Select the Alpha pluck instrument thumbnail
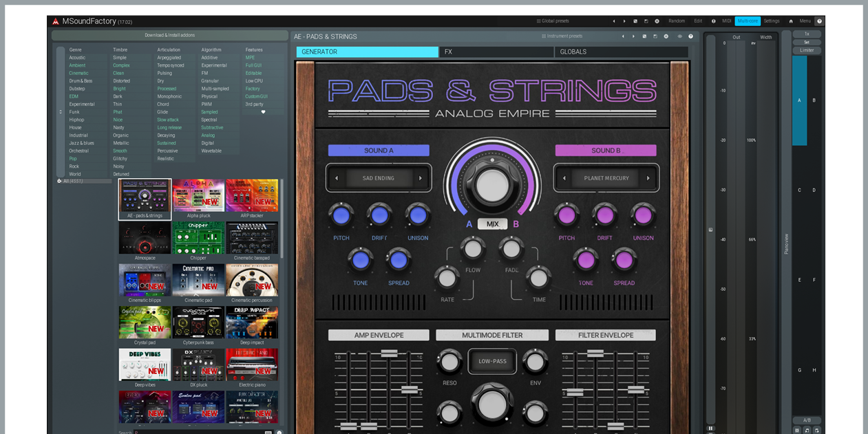The height and width of the screenshot is (434, 868). pyautogui.click(x=198, y=196)
